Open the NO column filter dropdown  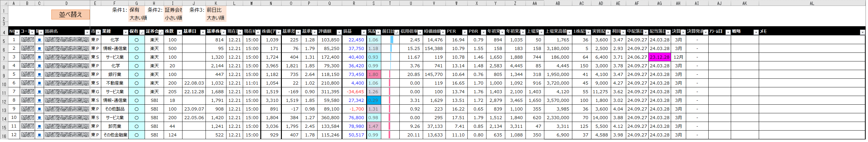(17, 32)
